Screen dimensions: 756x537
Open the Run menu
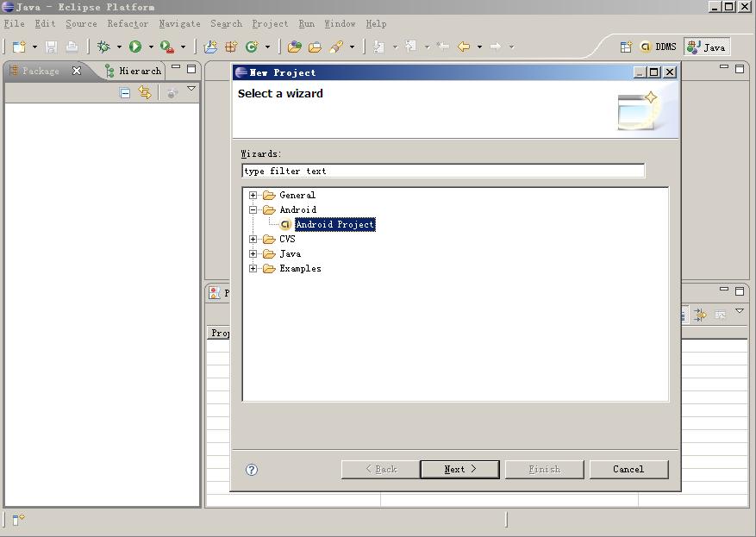306,23
